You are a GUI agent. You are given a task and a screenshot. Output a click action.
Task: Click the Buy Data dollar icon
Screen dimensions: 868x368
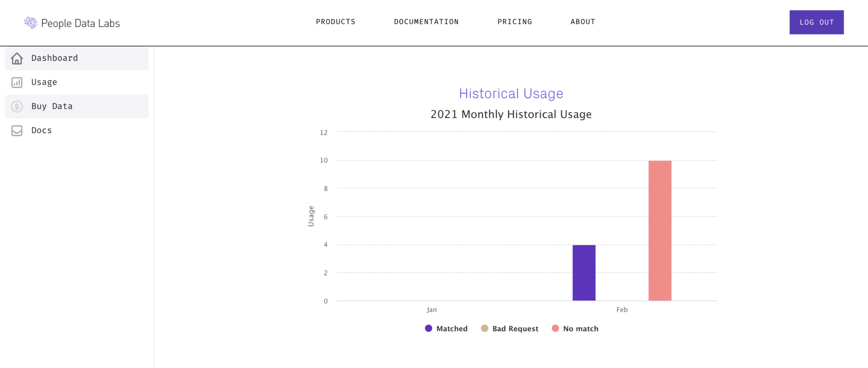pyautogui.click(x=17, y=106)
